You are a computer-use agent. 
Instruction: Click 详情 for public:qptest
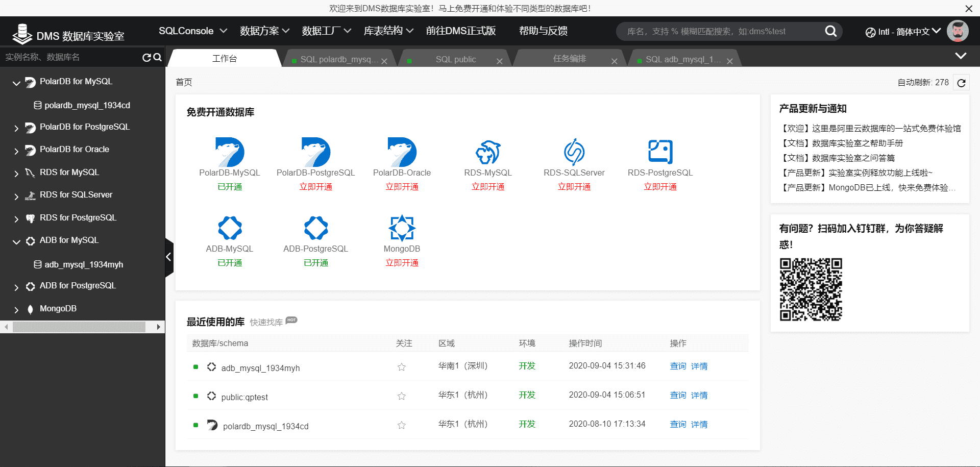click(x=699, y=395)
